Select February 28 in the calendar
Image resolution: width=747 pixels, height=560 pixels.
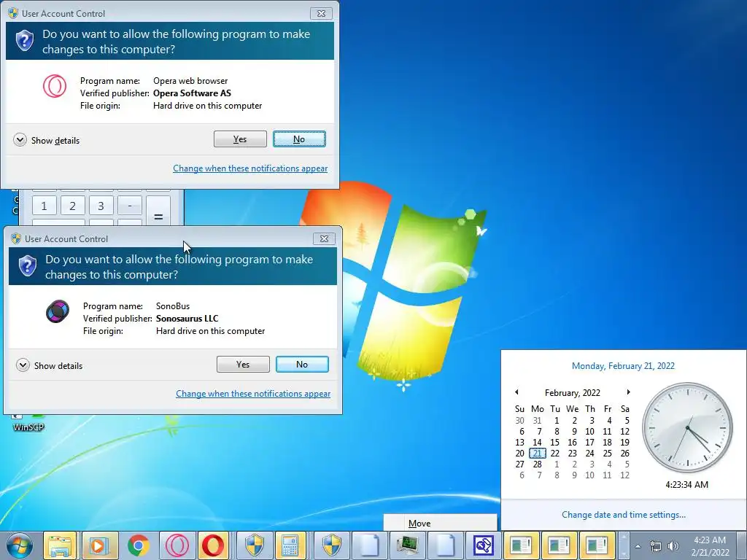[538, 464]
